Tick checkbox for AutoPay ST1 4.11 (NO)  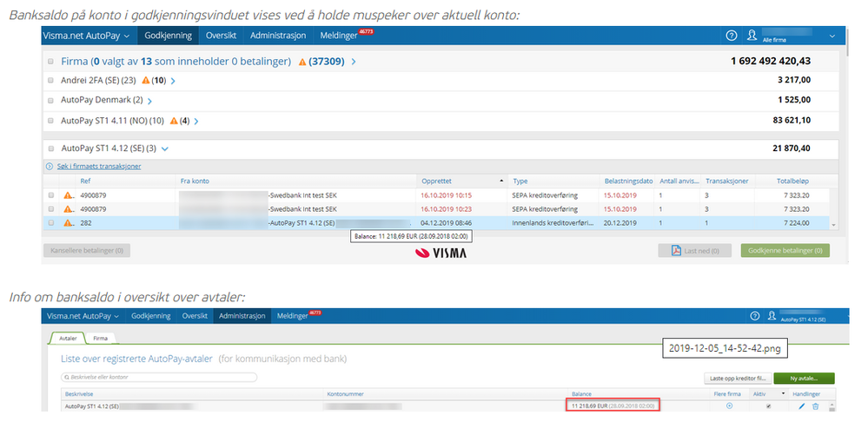50,121
